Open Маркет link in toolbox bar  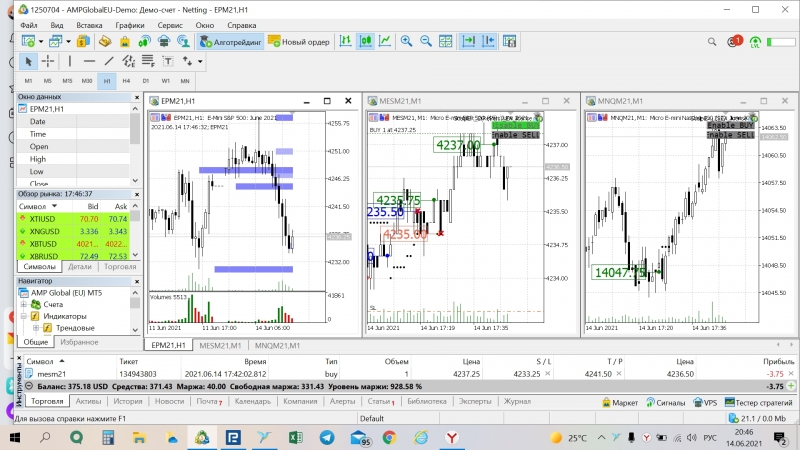[620, 403]
